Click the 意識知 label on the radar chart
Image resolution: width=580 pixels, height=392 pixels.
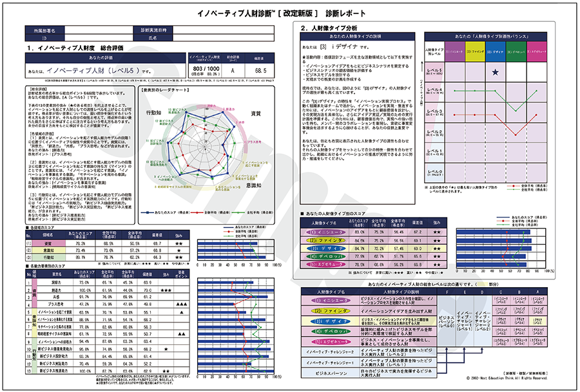pyautogui.click(x=253, y=185)
